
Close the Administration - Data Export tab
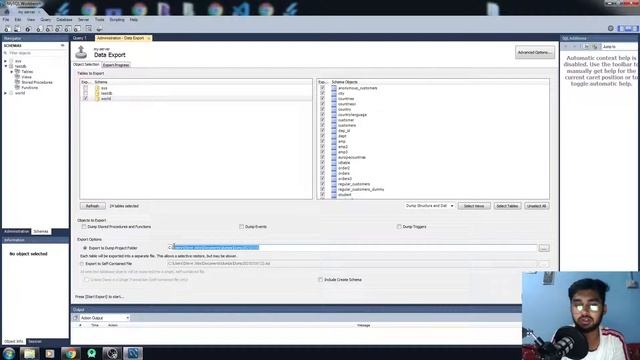pos(149,38)
